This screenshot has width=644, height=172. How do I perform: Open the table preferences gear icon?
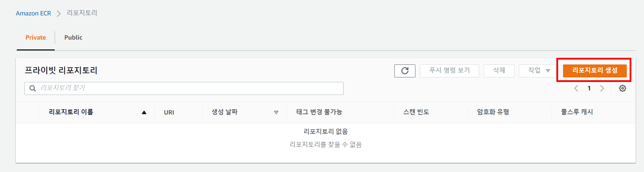[x=623, y=88]
